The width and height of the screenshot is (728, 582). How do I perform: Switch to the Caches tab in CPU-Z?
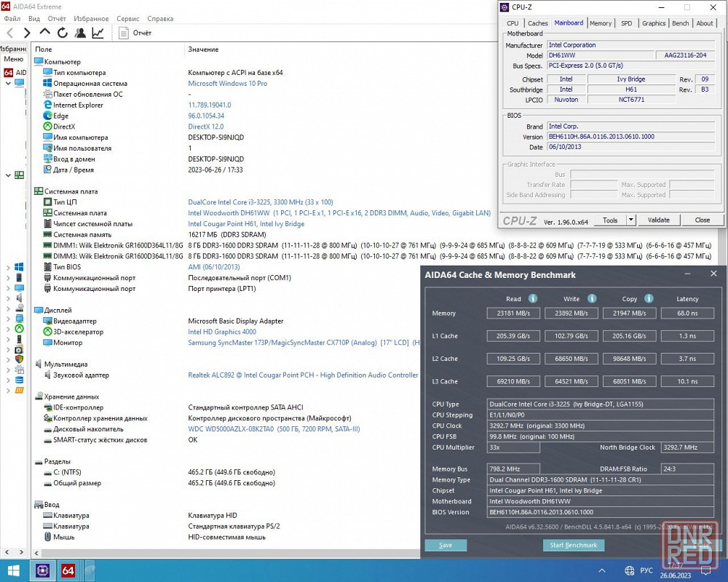tap(538, 23)
